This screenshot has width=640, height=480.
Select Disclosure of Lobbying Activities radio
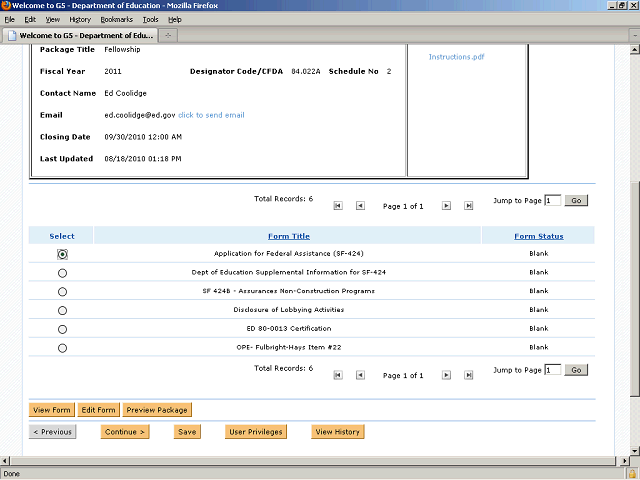62,311
